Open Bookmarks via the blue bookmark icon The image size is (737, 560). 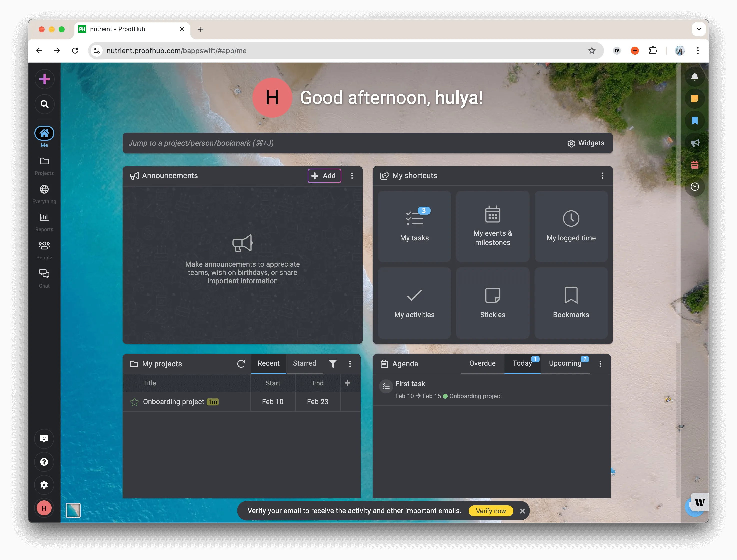point(695,121)
